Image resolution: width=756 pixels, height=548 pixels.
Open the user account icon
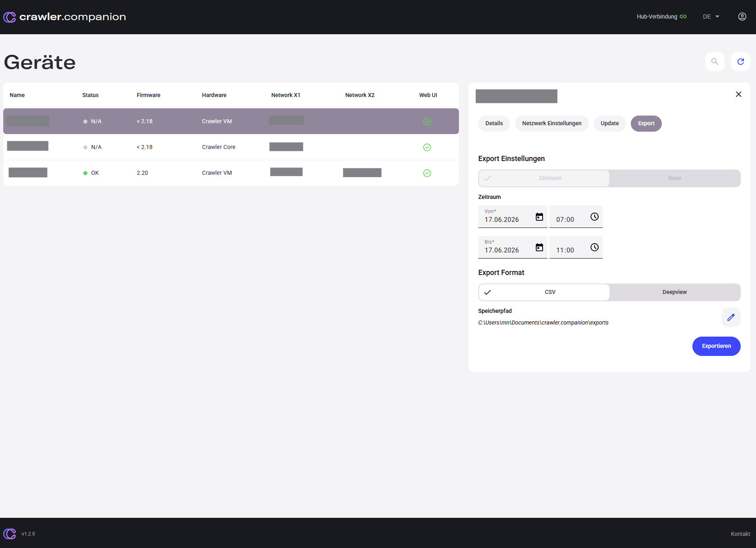[742, 17]
